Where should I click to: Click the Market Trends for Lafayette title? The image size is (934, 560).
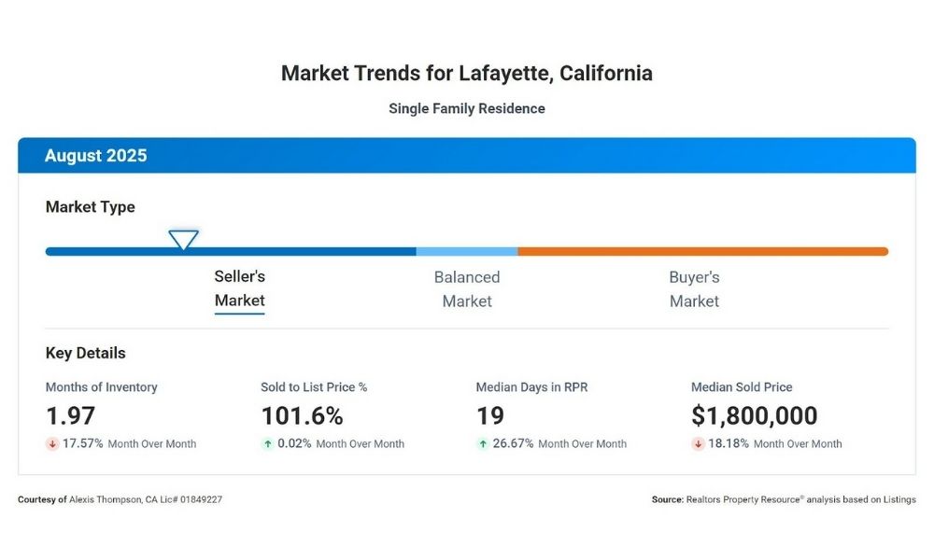coord(467,74)
